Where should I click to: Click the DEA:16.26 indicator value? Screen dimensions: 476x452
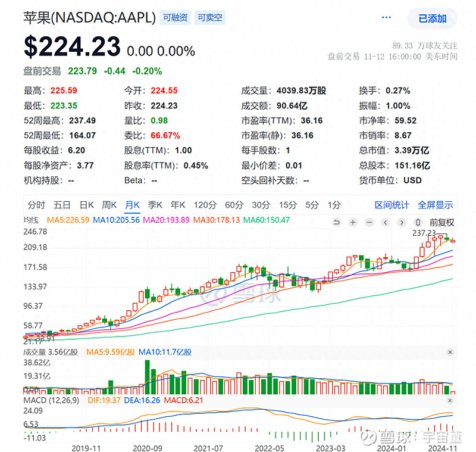click(x=142, y=400)
